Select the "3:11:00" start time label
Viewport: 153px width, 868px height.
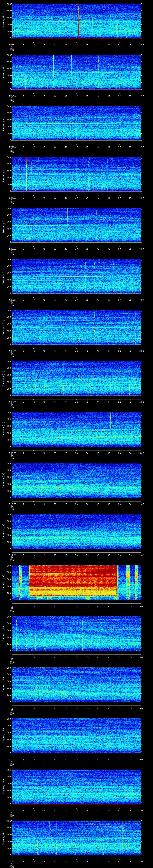pyautogui.click(x=12, y=555)
